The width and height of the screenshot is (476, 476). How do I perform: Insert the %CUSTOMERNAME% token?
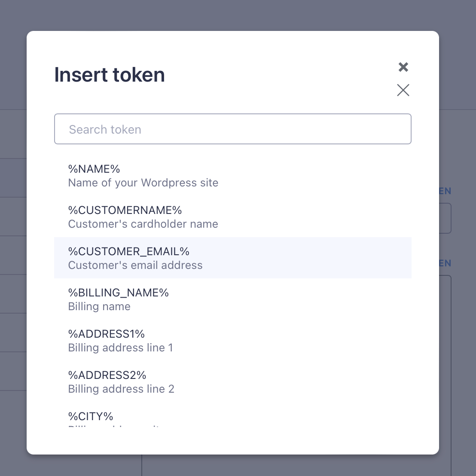point(125,210)
